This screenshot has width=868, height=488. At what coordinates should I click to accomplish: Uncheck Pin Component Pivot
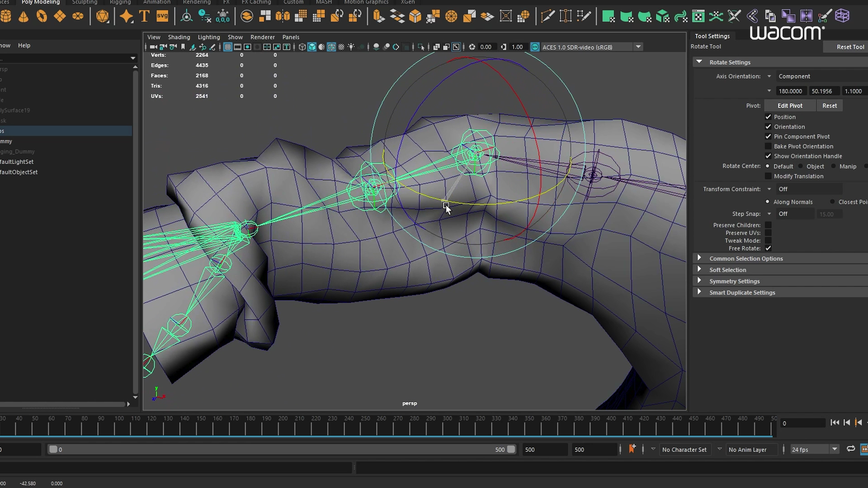tap(768, 136)
